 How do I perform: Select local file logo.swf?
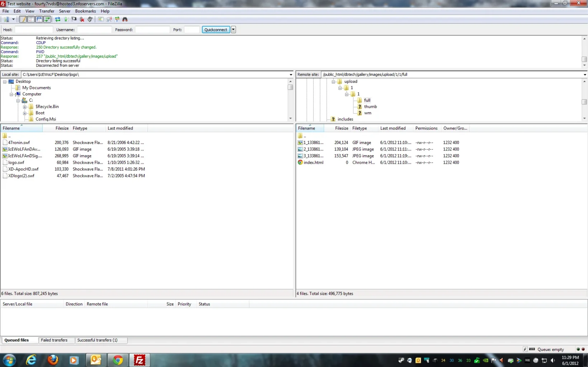pyautogui.click(x=16, y=162)
